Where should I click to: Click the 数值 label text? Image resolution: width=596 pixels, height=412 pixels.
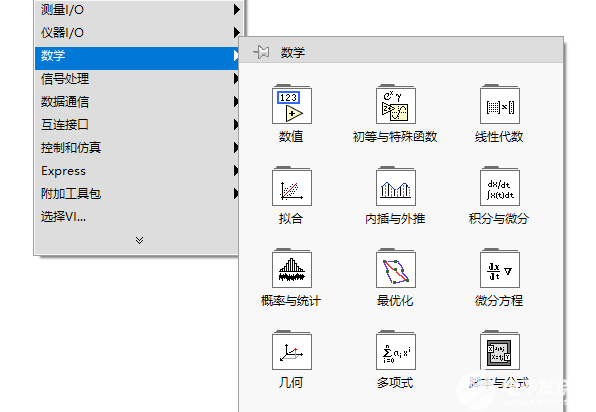pyautogui.click(x=291, y=136)
